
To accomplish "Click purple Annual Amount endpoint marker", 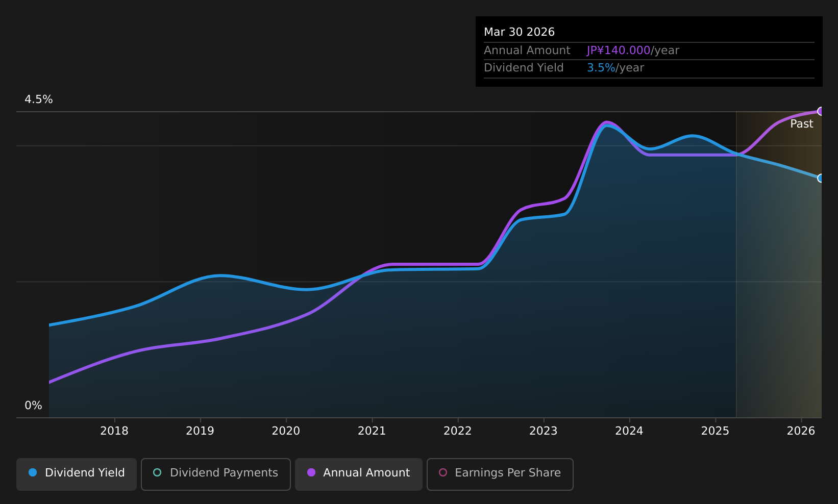I will (821, 111).
